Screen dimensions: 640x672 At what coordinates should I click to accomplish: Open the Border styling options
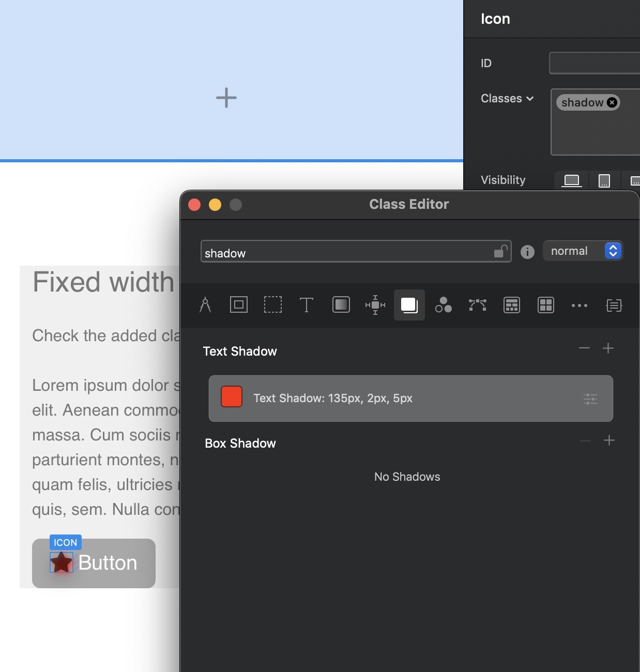click(239, 305)
